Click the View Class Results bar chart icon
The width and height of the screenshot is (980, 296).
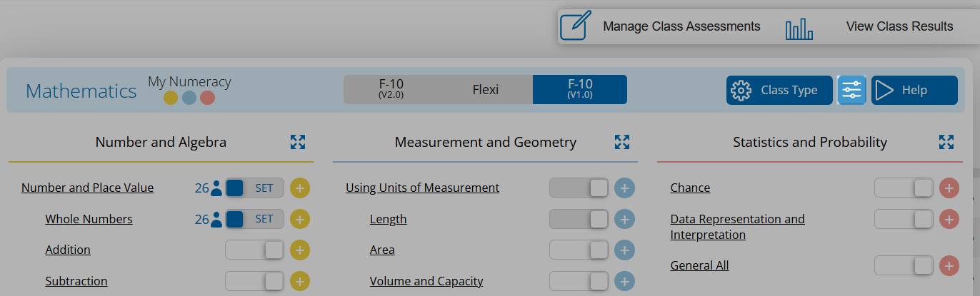point(799,28)
